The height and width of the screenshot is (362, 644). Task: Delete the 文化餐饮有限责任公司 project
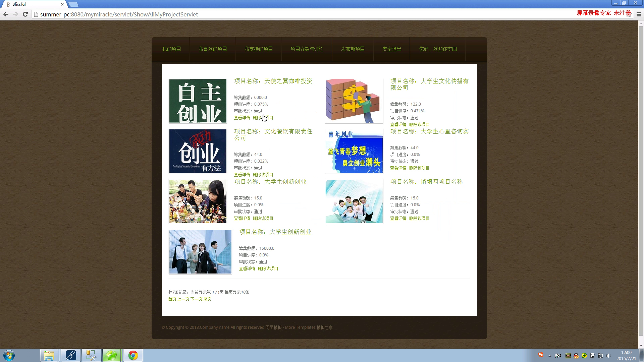click(263, 175)
